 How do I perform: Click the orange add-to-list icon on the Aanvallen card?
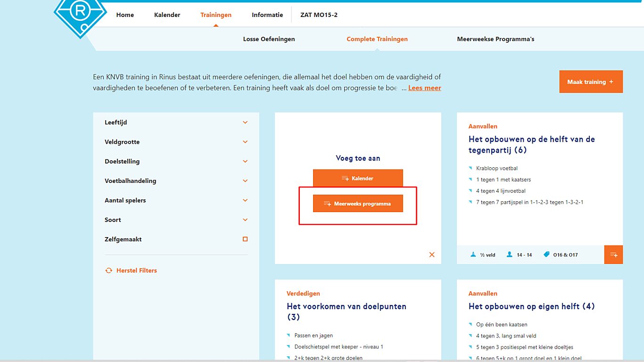613,255
